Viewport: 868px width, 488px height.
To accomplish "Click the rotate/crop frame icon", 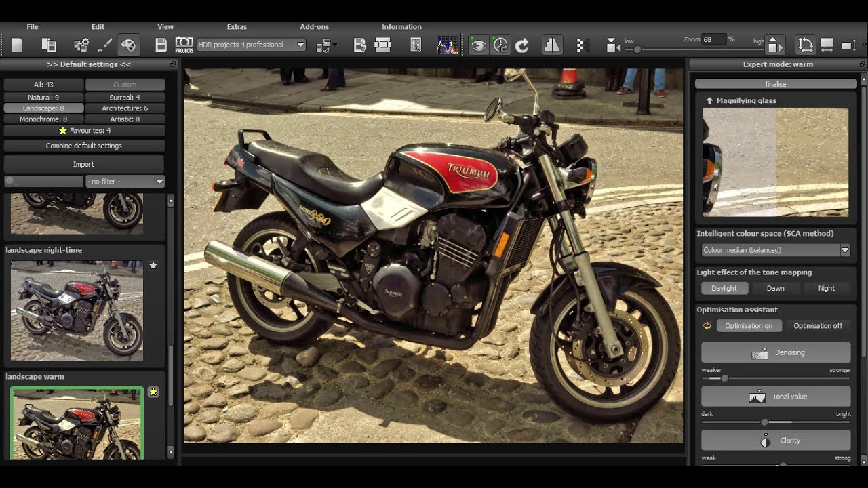I will click(805, 45).
